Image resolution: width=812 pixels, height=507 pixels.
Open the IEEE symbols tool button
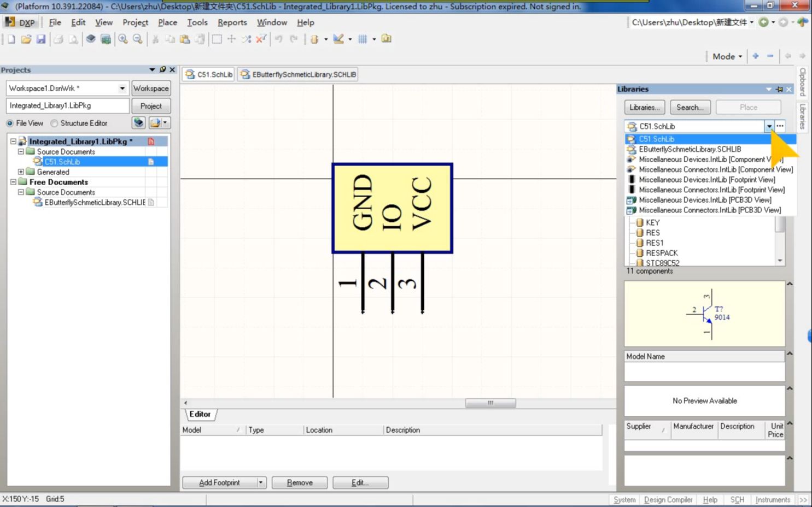tap(314, 39)
